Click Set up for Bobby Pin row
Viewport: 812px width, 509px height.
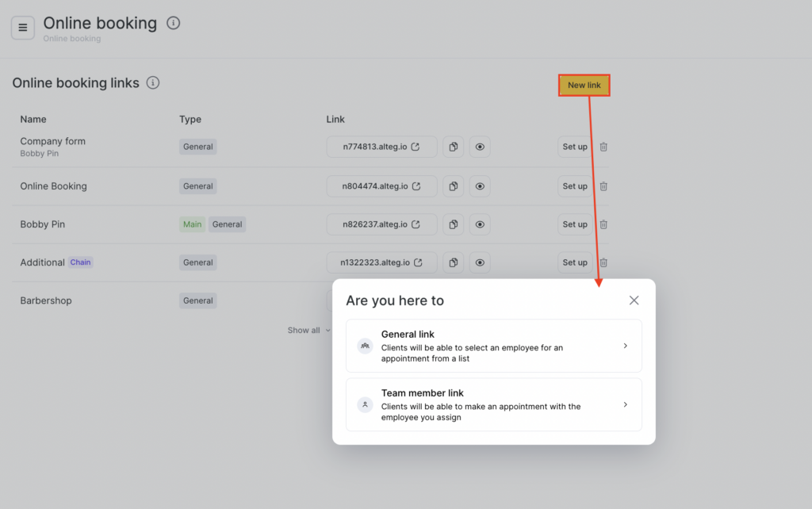pos(575,224)
